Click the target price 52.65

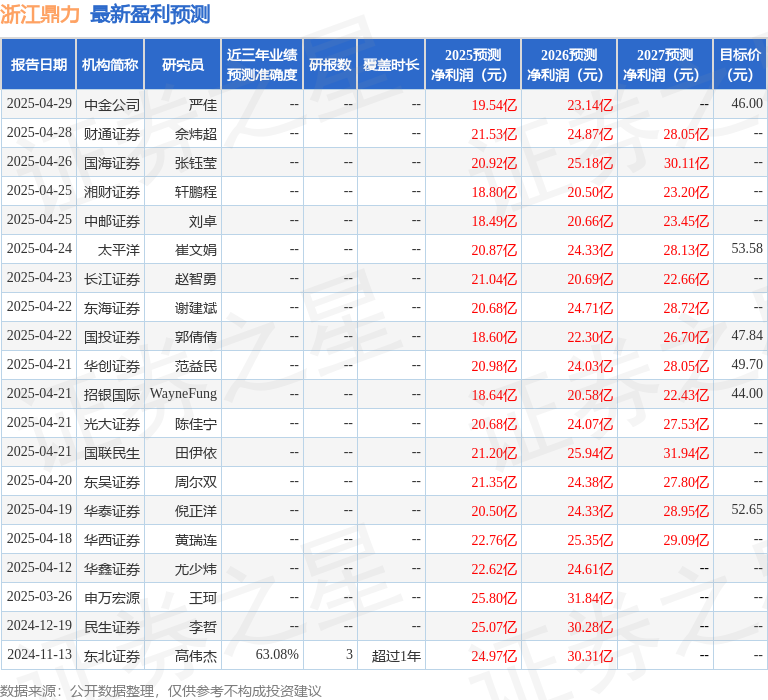[x=747, y=509]
